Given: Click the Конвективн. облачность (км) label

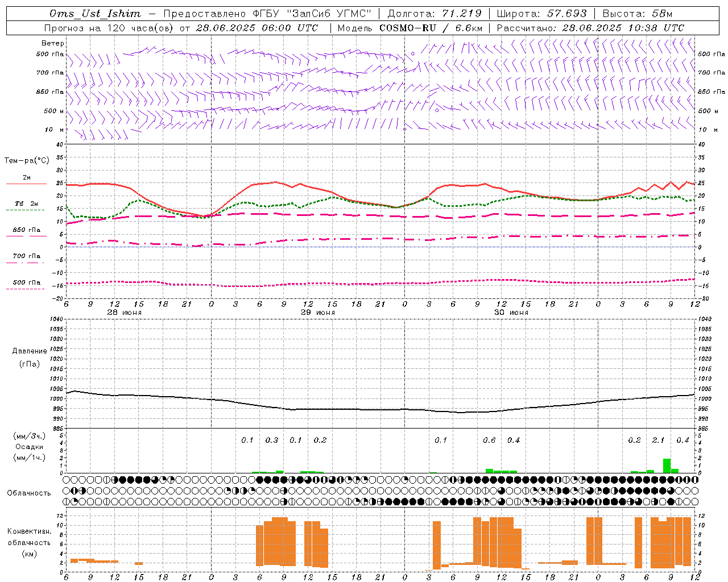Looking at the screenshot, I should click(x=29, y=542).
